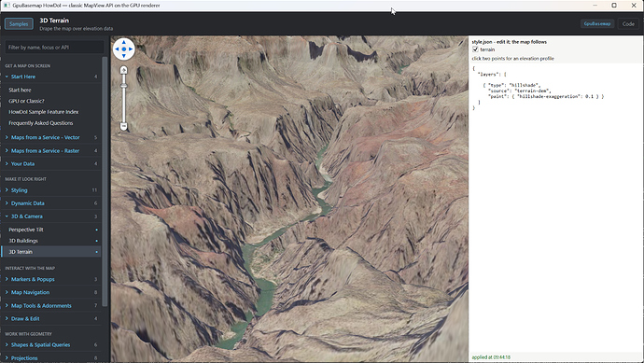
Task: Expand the Map Navigation section
Action: point(51,292)
